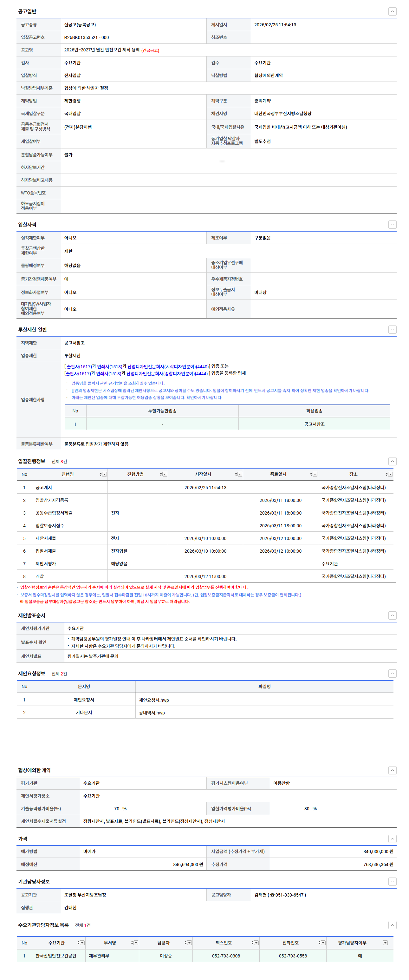Click the sort arrows on 시작일시 column
This screenshot has height=980, width=409.
pos(236,474)
